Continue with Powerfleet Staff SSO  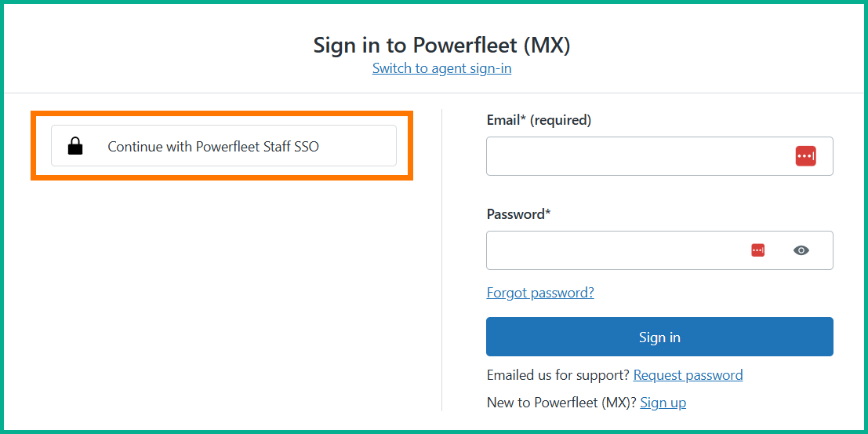(x=223, y=146)
